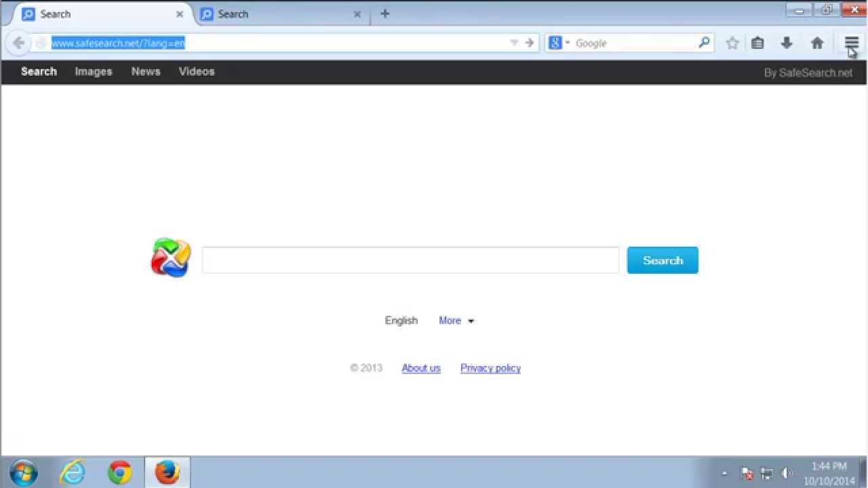The image size is (868, 488).
Task: Choose the English language link
Action: [x=401, y=321]
